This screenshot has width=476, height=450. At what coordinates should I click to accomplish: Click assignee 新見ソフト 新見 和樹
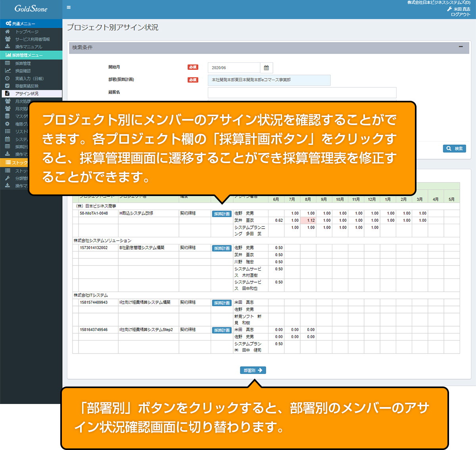pos(248,320)
